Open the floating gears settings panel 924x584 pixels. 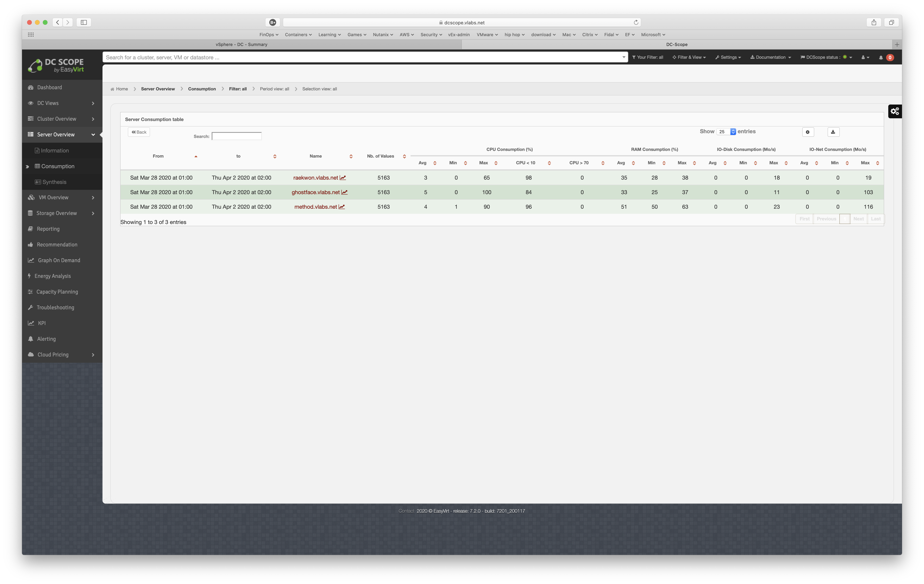click(x=895, y=111)
